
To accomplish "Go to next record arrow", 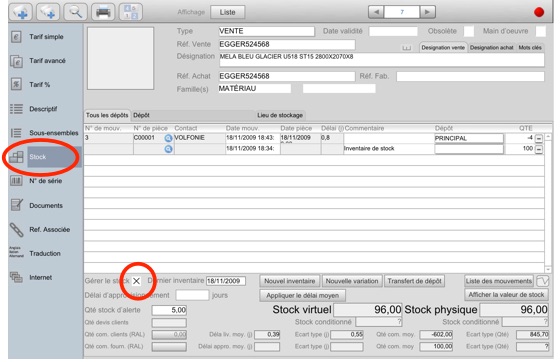I will (x=427, y=12).
